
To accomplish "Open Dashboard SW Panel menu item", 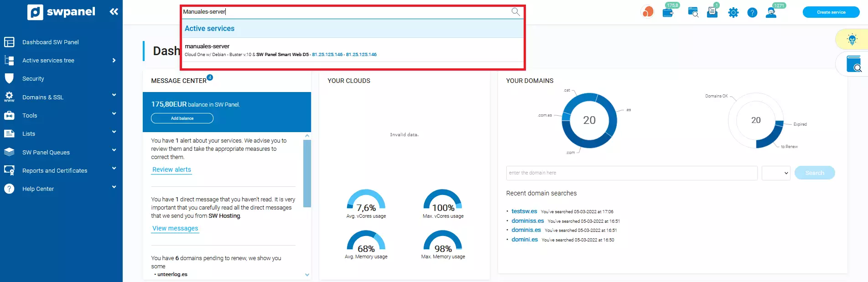I will (50, 42).
